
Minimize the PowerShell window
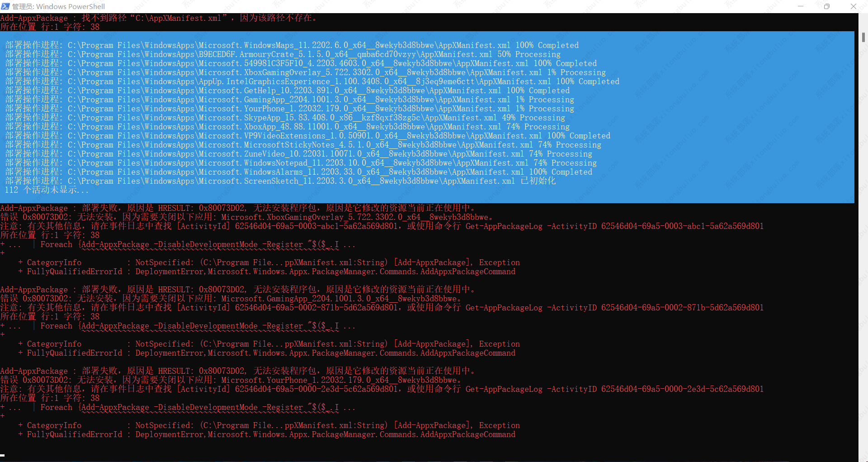[x=801, y=6]
